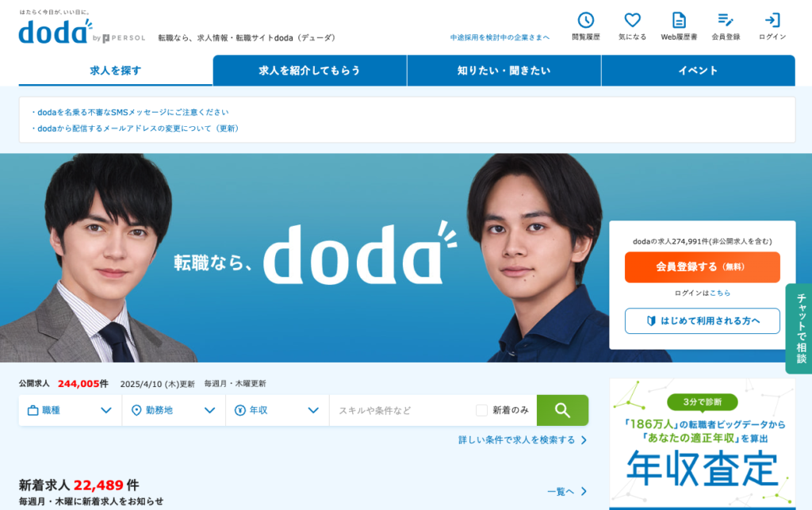Click the スキルや条件など search field
The height and width of the screenshot is (510, 812).
point(401,410)
